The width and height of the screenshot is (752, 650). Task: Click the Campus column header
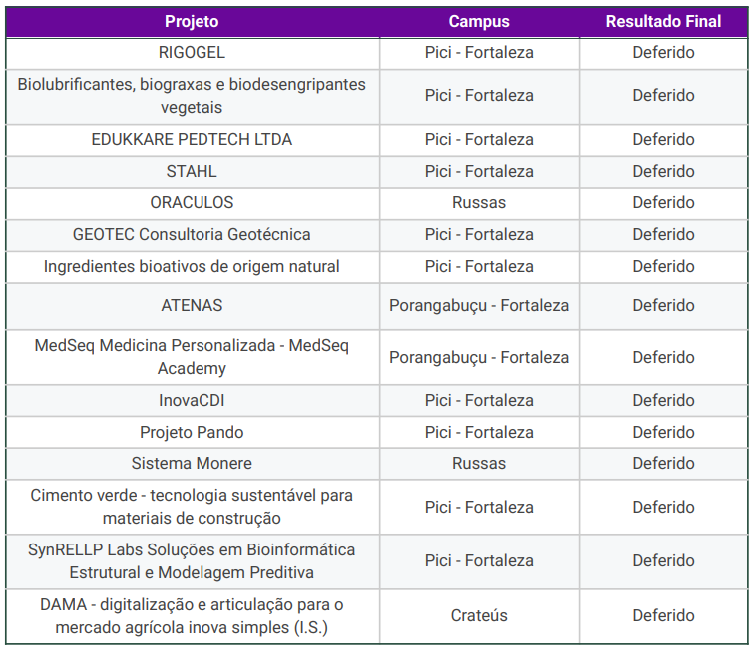click(x=479, y=22)
